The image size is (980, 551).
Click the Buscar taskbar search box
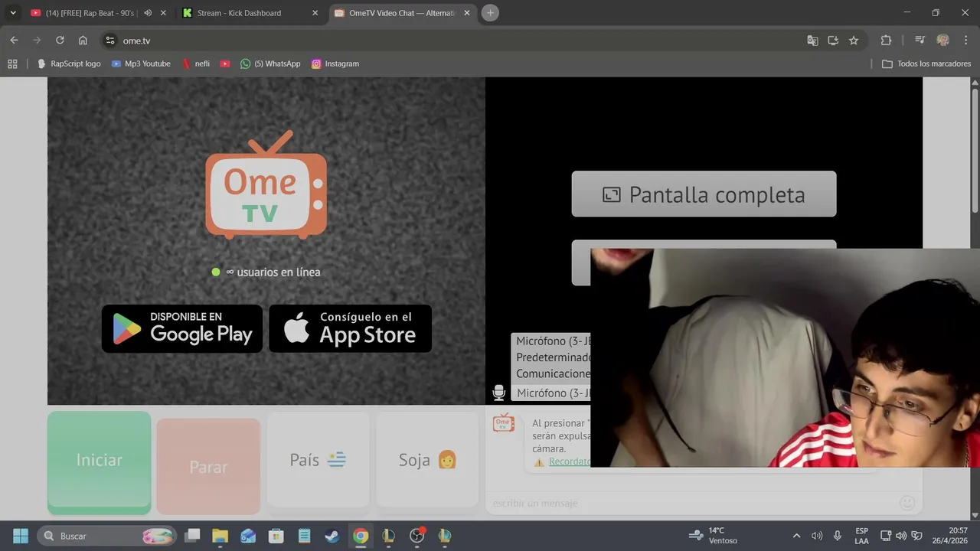pyautogui.click(x=106, y=536)
